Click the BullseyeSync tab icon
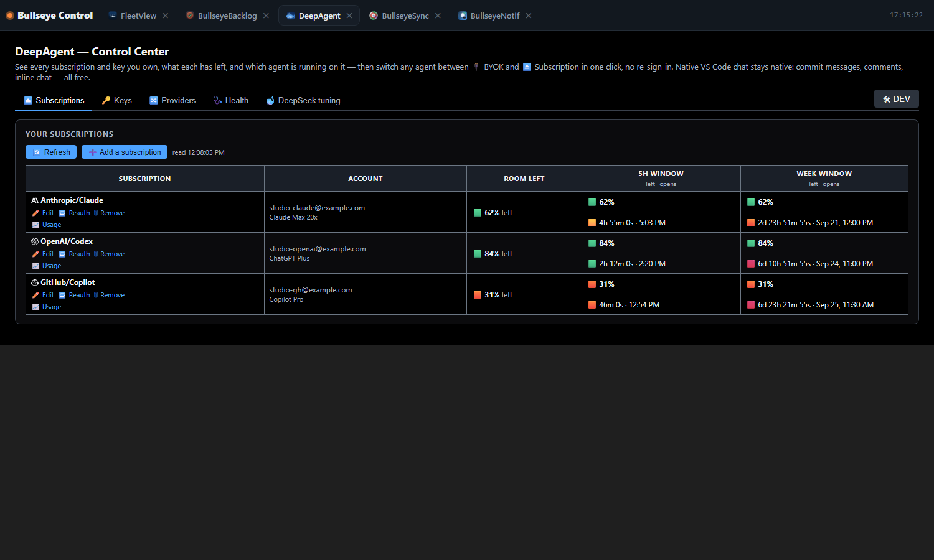Viewport: 934px width, 560px height. (374, 16)
